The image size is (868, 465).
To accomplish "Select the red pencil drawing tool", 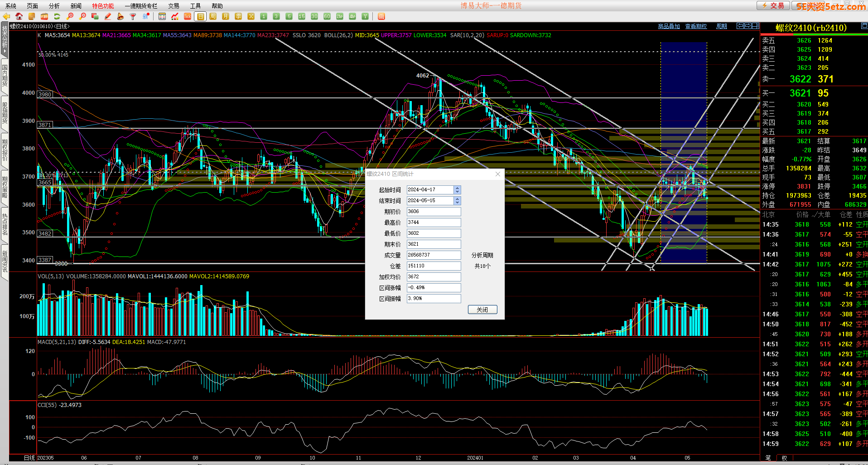I will tap(108, 16).
